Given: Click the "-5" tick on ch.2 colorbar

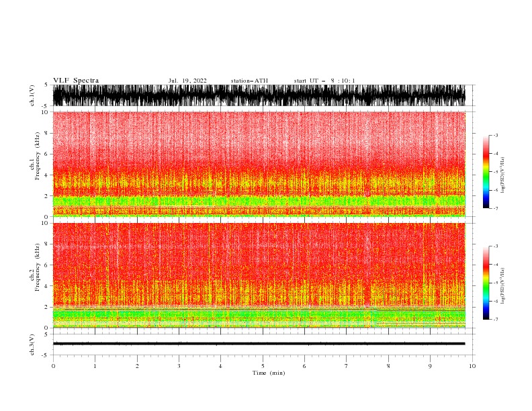Looking at the screenshot, I should 495,283.
